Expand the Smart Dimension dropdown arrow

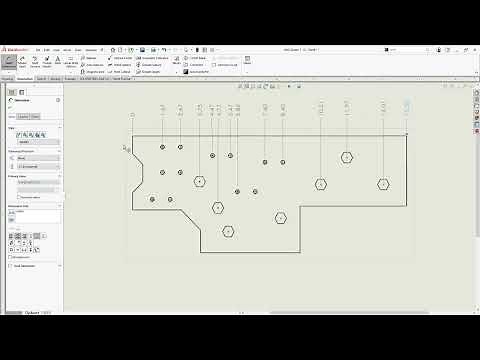9,72
